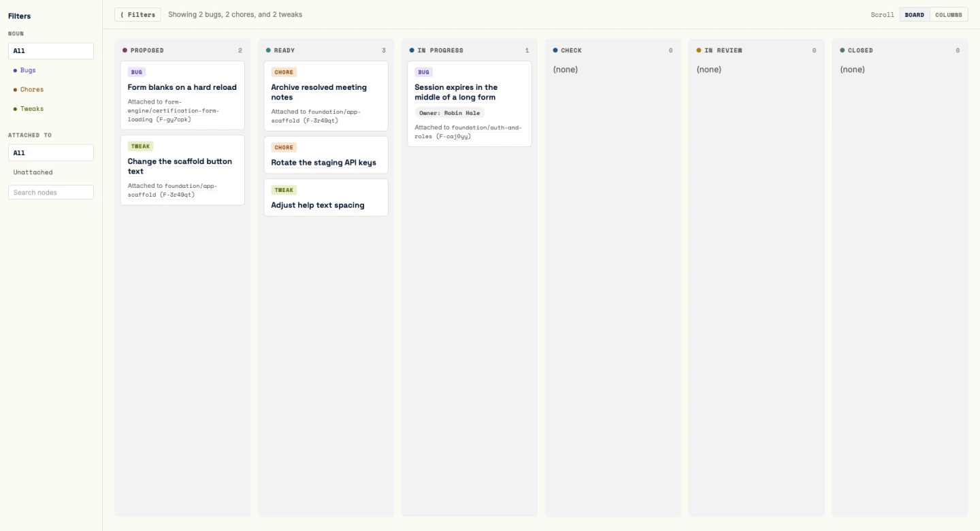Open the 'Rotate the staging API keys' card

(x=326, y=155)
